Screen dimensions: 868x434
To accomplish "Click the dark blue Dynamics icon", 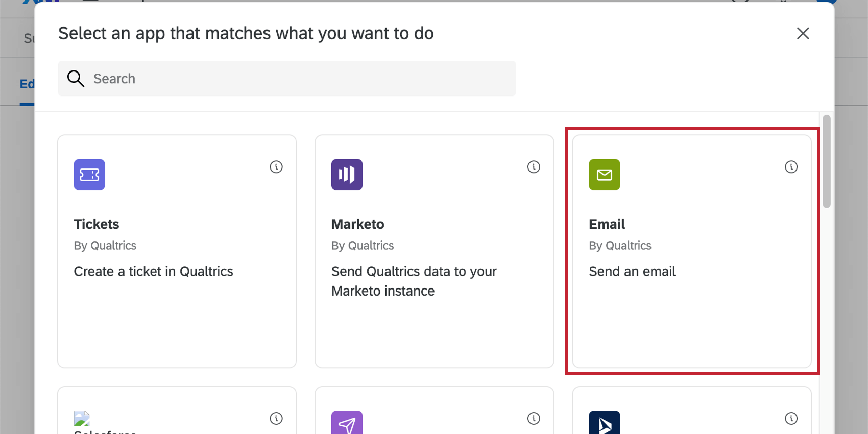I will (604, 423).
